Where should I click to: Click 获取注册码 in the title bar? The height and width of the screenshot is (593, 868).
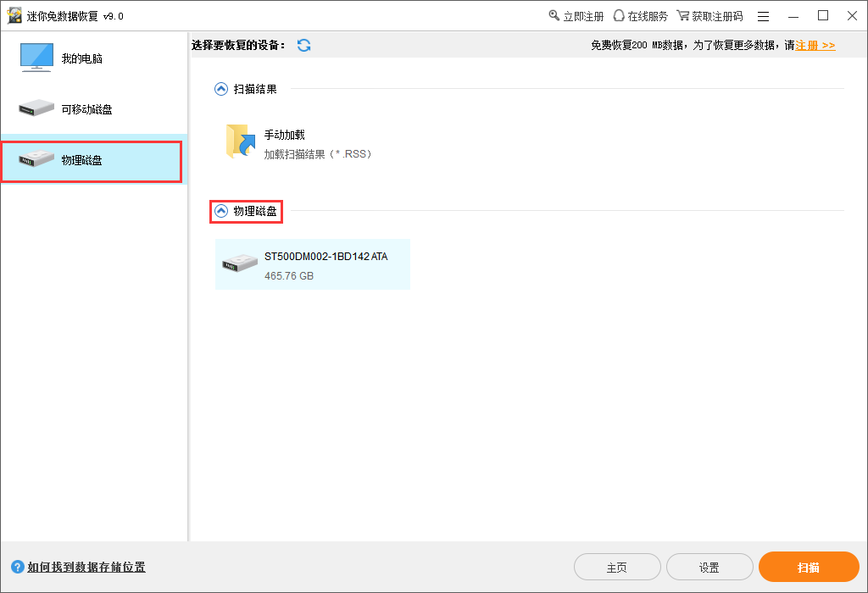point(717,17)
